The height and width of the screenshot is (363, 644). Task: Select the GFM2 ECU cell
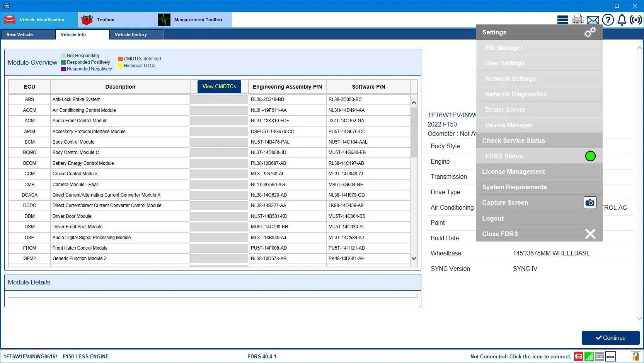[29, 259]
